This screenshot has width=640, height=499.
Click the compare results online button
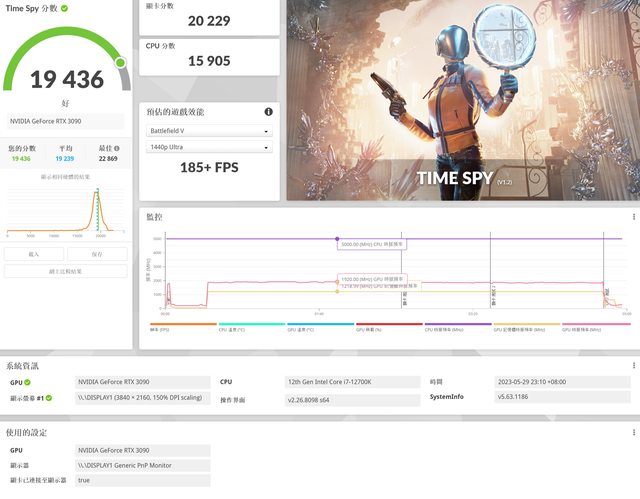[x=66, y=271]
